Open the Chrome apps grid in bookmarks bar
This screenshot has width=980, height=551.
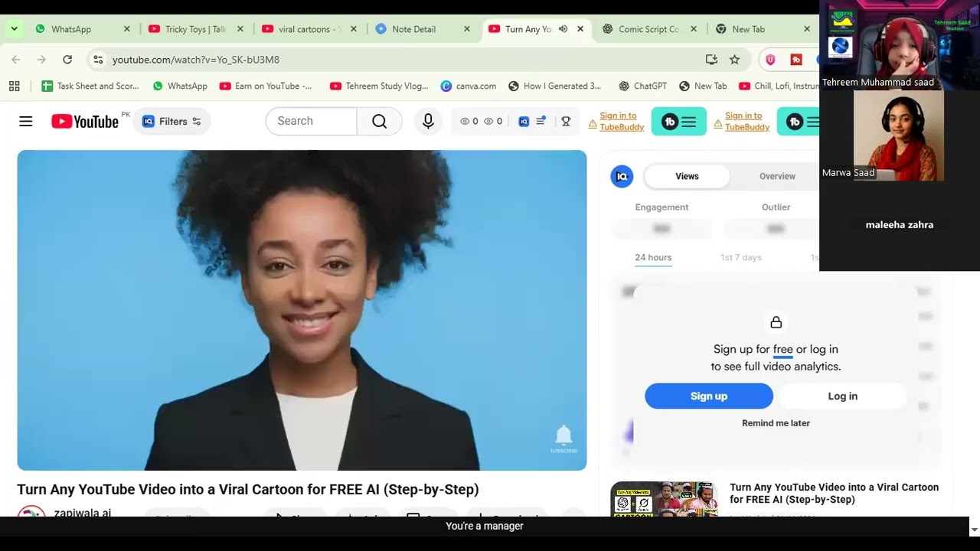15,86
